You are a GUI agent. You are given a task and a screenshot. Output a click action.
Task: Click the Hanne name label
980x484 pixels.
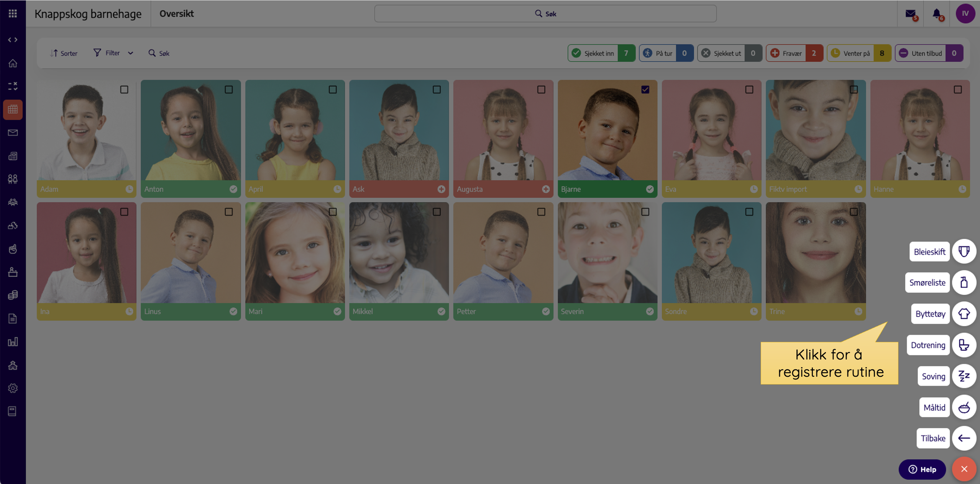(x=883, y=189)
